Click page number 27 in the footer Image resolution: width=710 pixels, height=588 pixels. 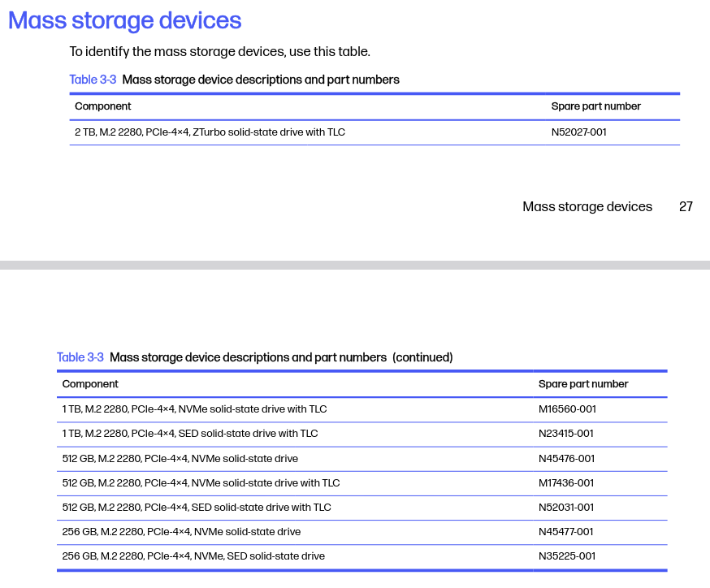(x=686, y=206)
